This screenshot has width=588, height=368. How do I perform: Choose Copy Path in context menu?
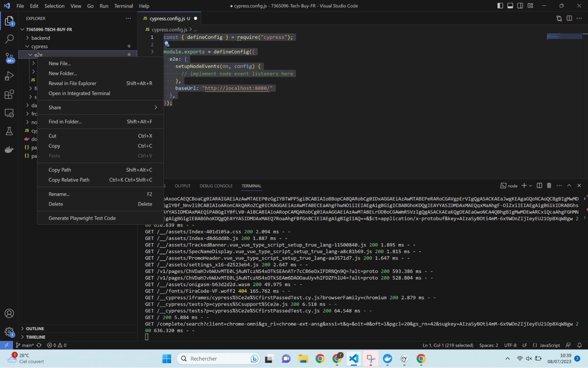[100, 170]
